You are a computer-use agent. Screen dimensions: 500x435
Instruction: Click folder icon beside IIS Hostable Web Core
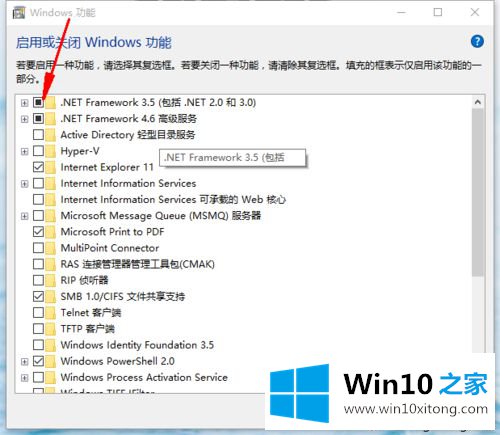click(x=50, y=199)
